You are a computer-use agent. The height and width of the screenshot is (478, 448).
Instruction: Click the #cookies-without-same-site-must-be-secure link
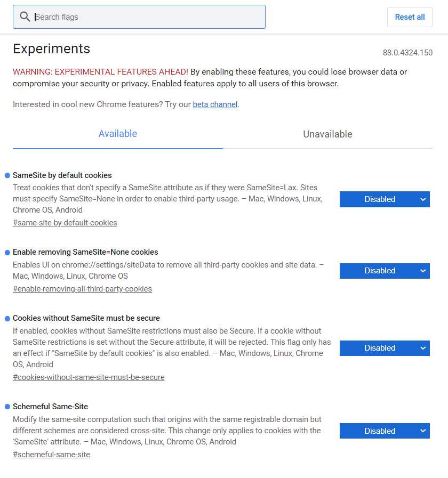tap(89, 377)
